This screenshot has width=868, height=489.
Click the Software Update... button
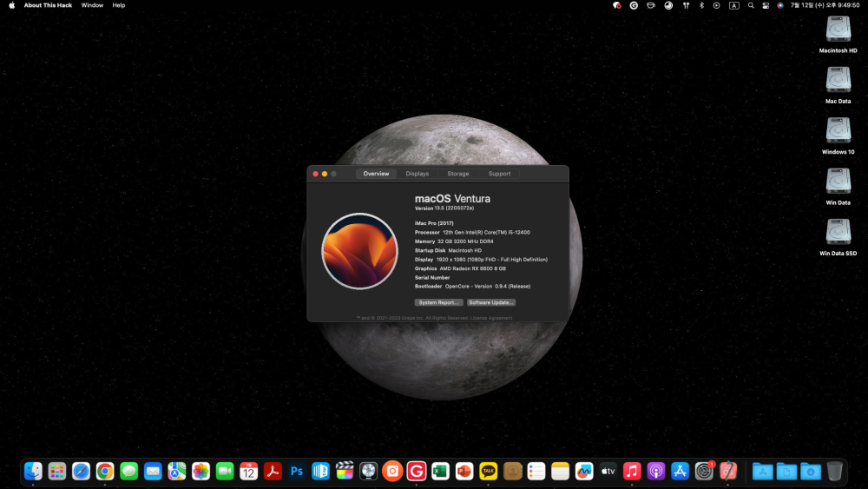point(491,302)
